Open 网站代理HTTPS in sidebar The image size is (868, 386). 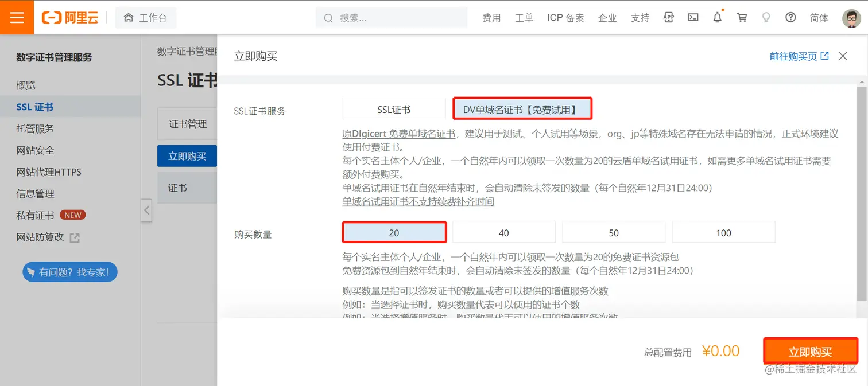pyautogui.click(x=49, y=172)
